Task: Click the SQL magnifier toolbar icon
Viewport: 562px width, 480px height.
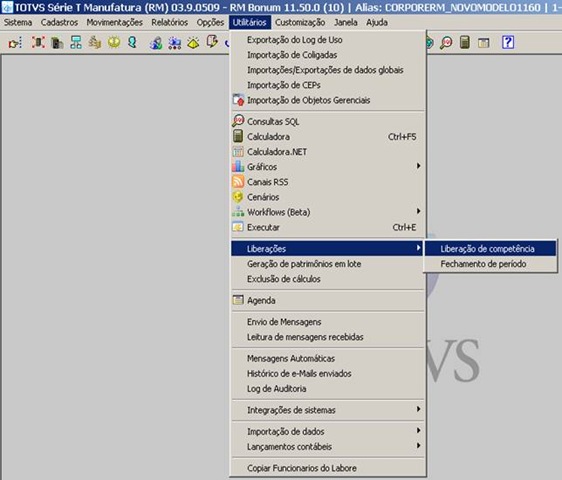Action: (x=446, y=43)
